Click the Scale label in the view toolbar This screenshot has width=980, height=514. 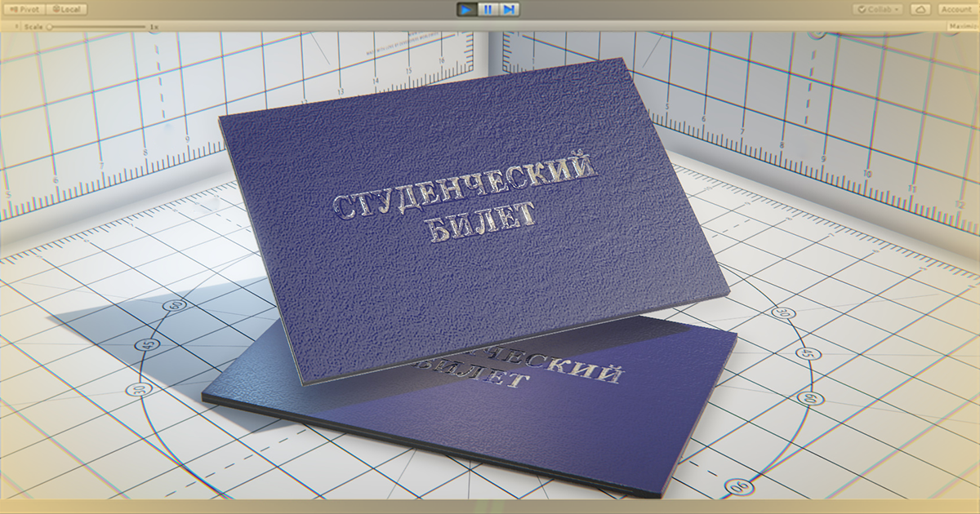[x=33, y=25]
